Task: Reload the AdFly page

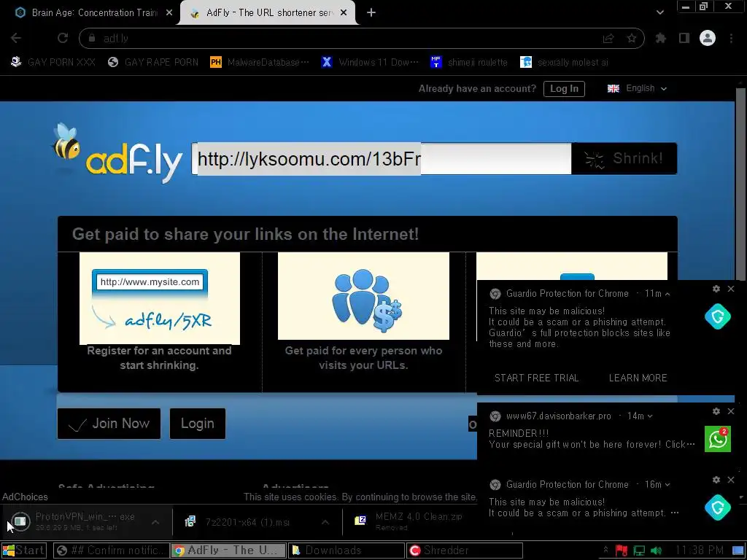Action: (63, 38)
